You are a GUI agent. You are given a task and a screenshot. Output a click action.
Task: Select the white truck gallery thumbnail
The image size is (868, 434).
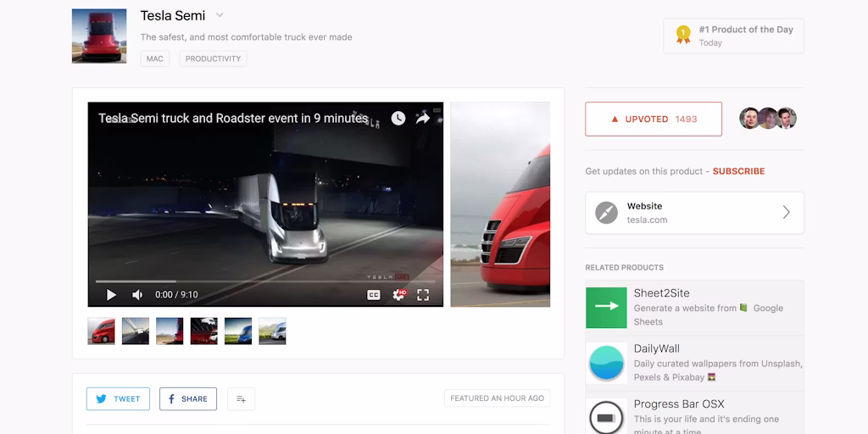[272, 331]
